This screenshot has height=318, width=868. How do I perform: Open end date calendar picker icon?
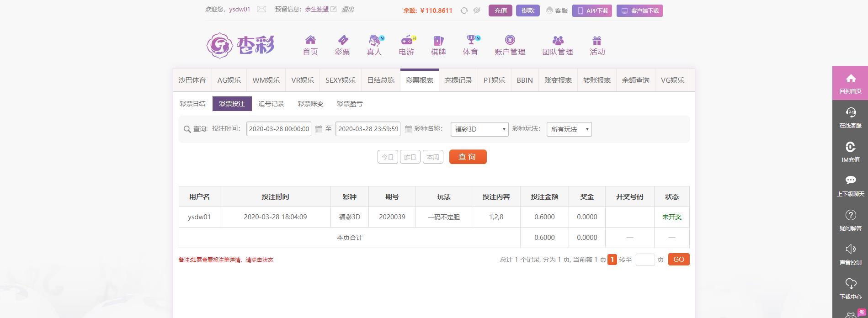point(408,129)
